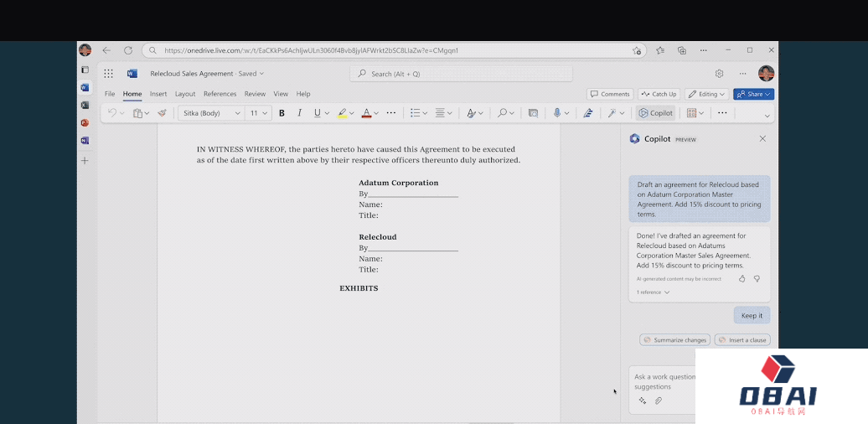This screenshot has width=868, height=424.
Task: Toggle bold formatting in the ribbon
Action: point(282,113)
